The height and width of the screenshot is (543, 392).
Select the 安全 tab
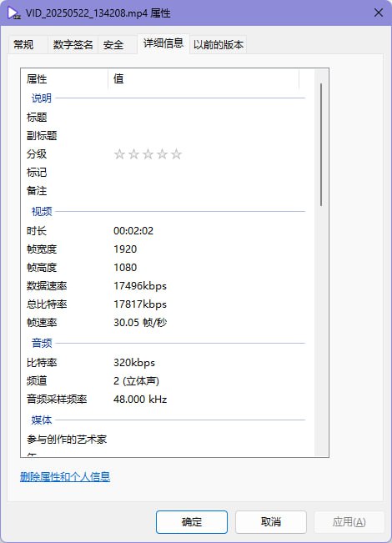coord(117,45)
